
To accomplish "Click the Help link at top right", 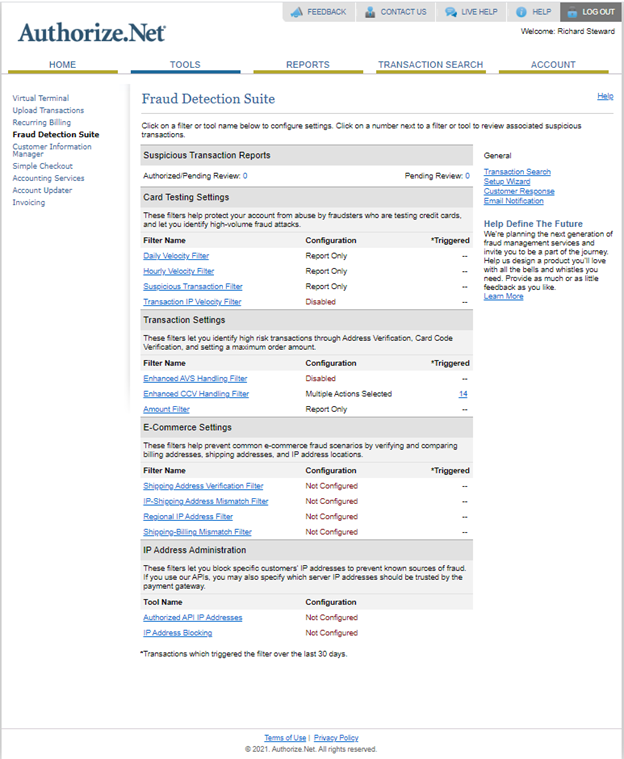I will click(605, 96).
